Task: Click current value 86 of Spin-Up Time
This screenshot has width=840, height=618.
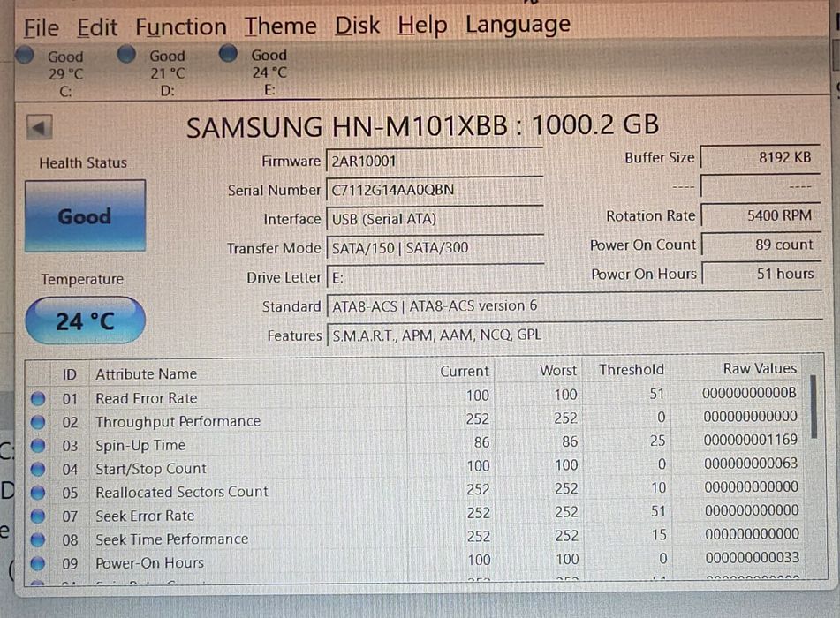Action: (x=481, y=442)
